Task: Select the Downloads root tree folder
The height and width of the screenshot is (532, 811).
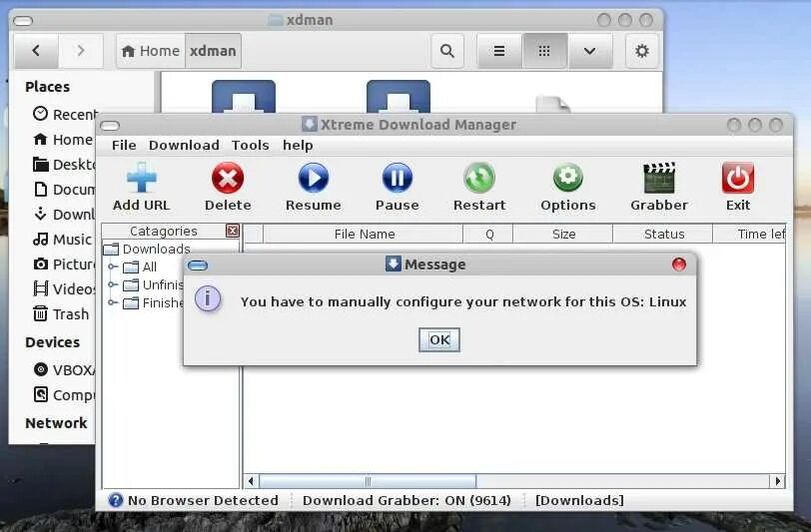Action: coord(148,250)
